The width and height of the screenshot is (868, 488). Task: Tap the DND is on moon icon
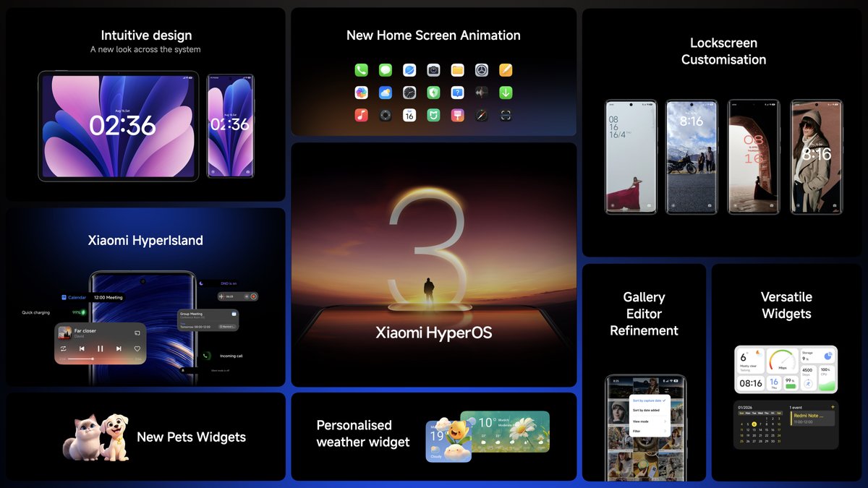point(201,283)
